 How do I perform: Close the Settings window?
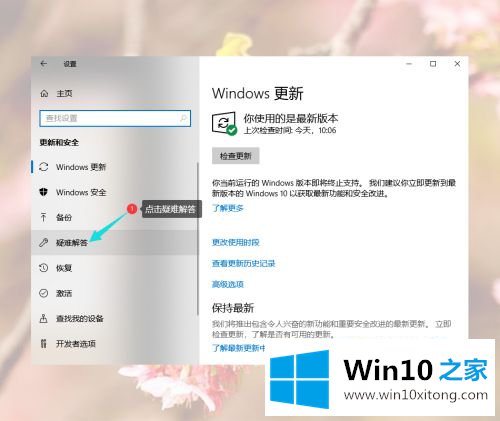(x=457, y=64)
